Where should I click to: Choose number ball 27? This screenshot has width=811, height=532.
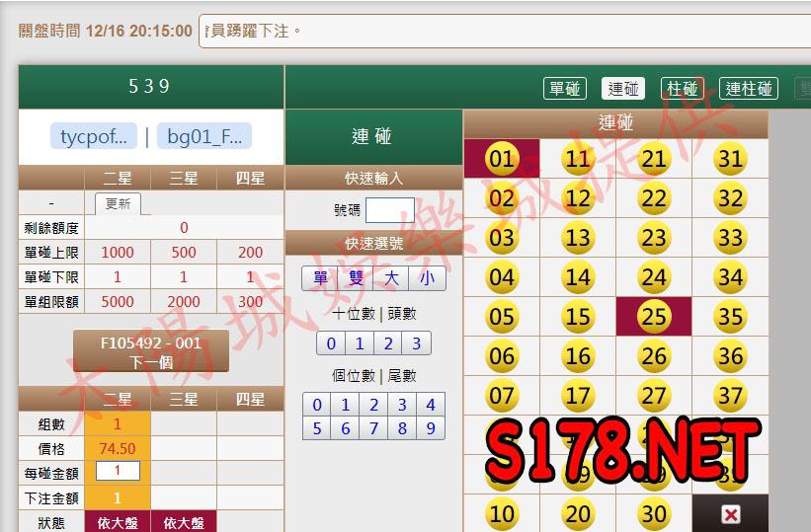coord(654,396)
